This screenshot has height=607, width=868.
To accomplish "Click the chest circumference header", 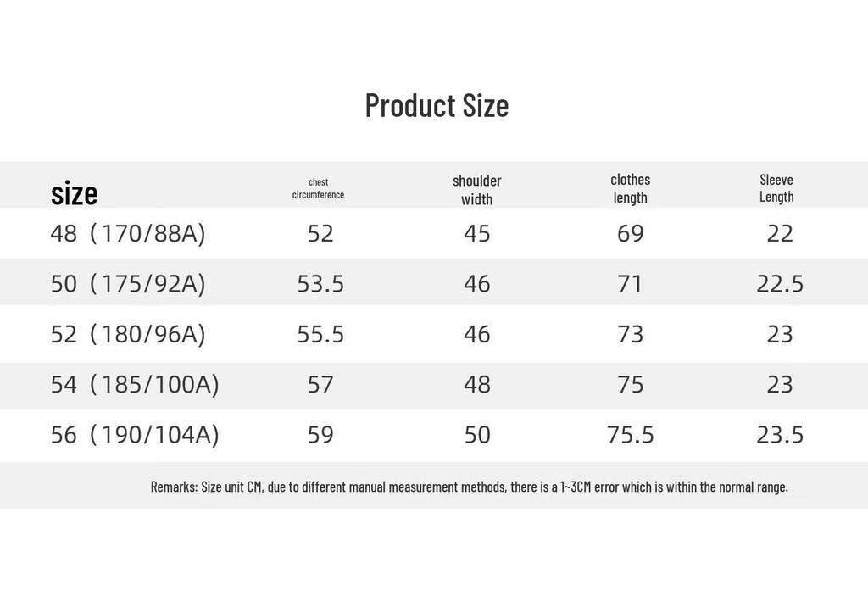I will pos(319,188).
